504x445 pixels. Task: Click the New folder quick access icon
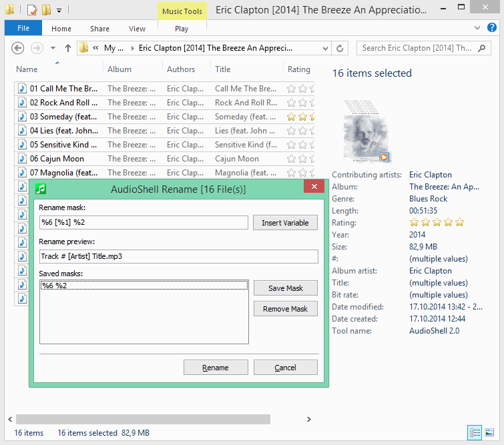[x=46, y=10]
